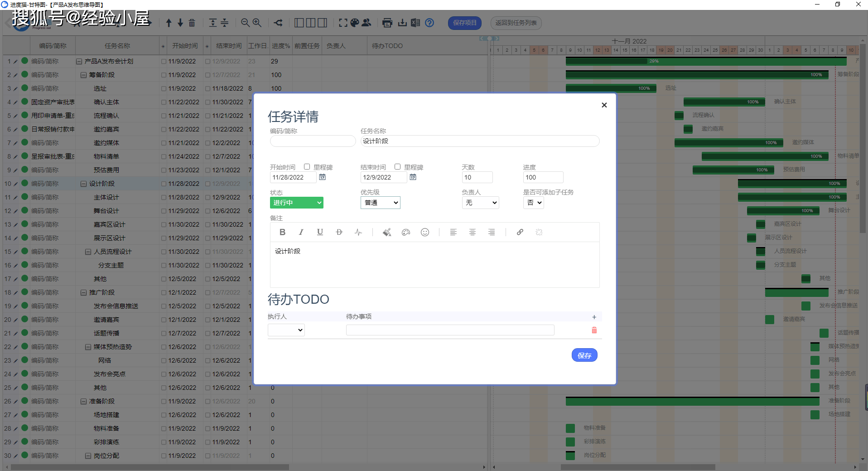Apply strikethrough in the notes toolbar
This screenshot has height=471, width=868.
[x=339, y=232]
